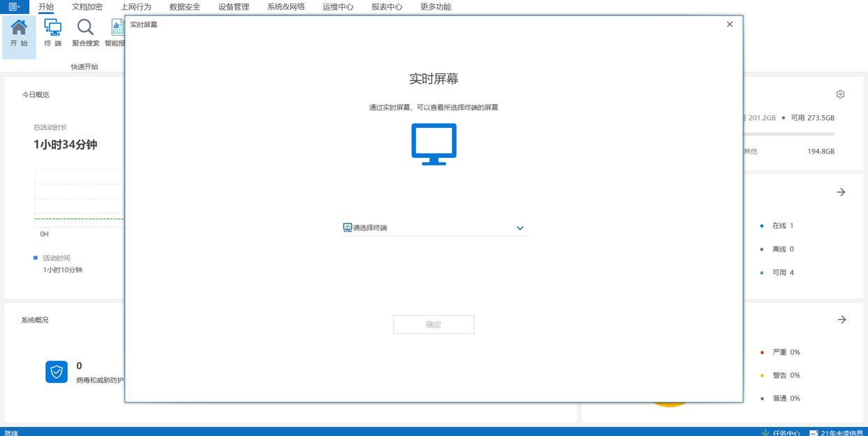The width and height of the screenshot is (868, 436).
Task: Click the 活动时间 legend label
Action: 56,258
